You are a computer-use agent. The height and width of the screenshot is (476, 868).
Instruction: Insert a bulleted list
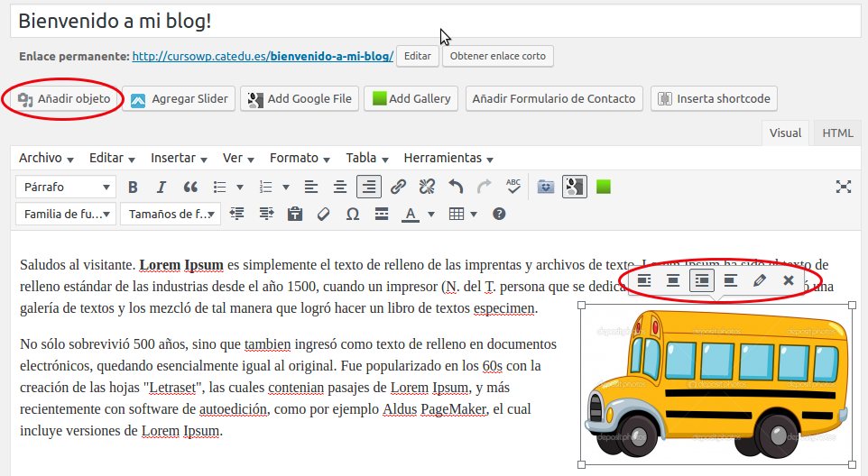(x=220, y=188)
